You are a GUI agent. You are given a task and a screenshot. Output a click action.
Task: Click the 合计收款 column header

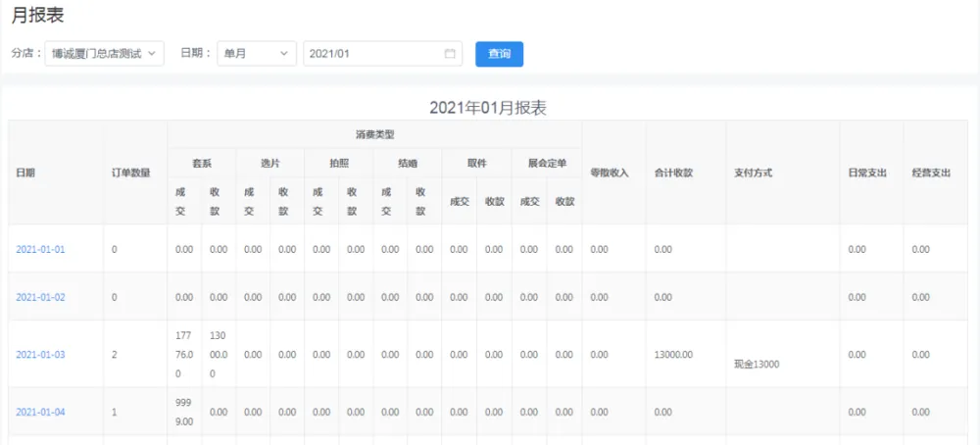(x=673, y=173)
